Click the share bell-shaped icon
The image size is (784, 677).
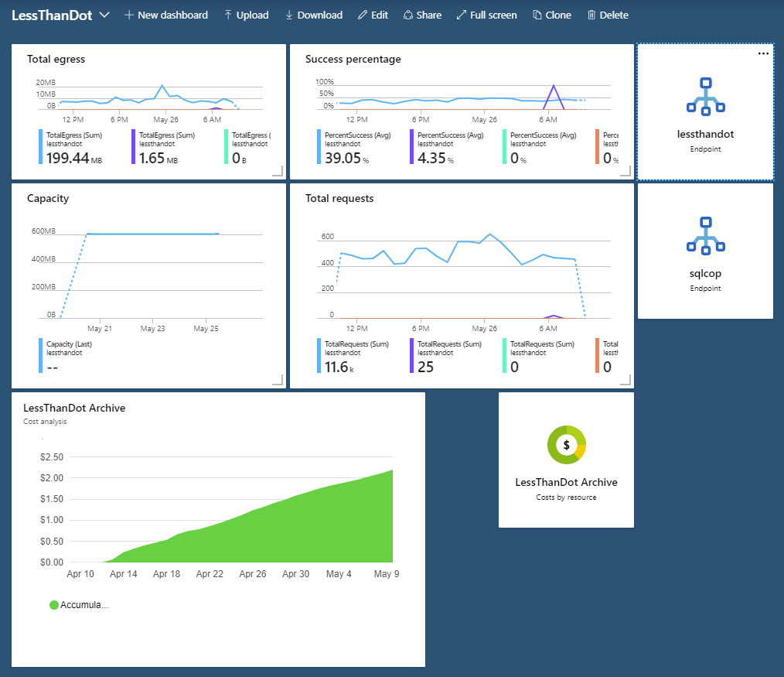(408, 15)
